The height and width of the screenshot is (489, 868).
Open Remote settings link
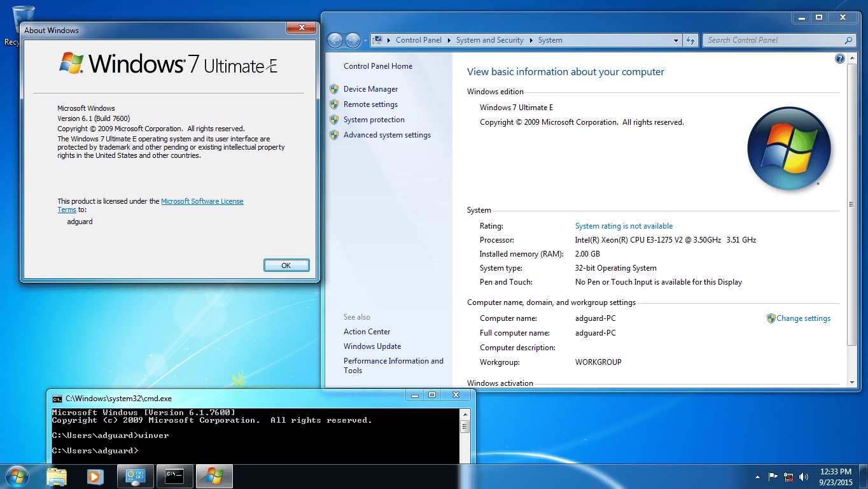coord(370,104)
